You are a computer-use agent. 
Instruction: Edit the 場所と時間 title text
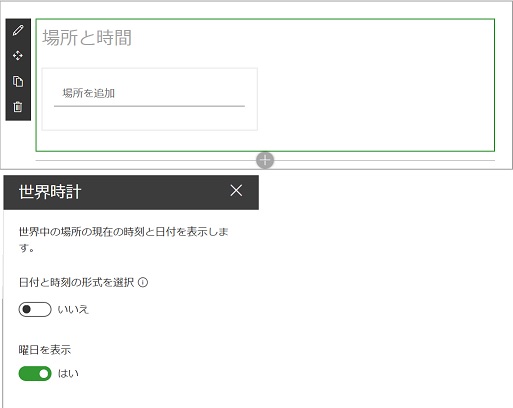tap(87, 37)
